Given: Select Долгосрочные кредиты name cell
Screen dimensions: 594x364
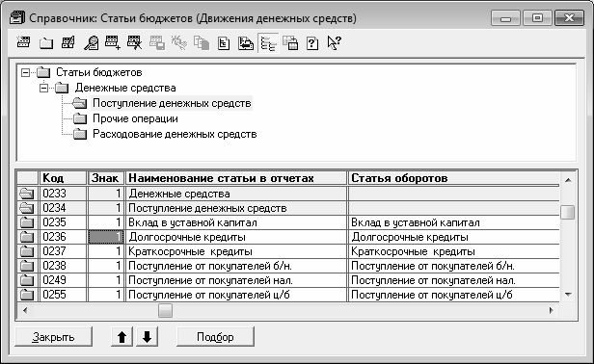Looking at the screenshot, I should (236, 237).
